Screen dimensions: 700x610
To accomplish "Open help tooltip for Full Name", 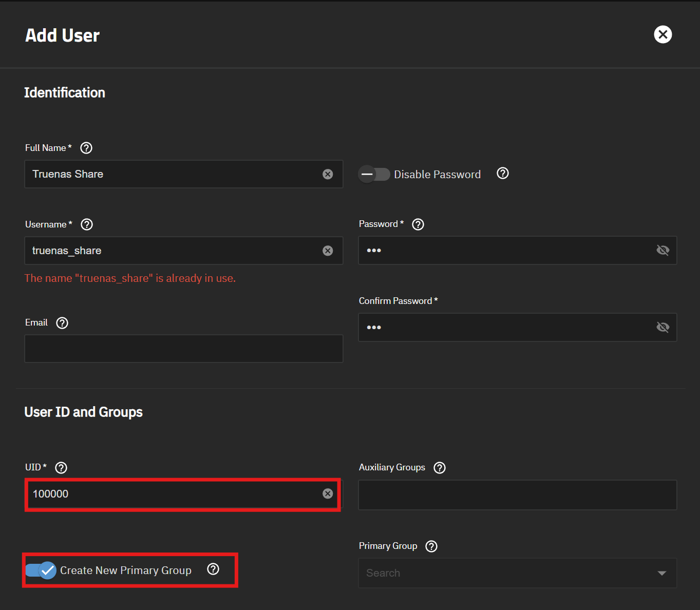I will pos(86,148).
